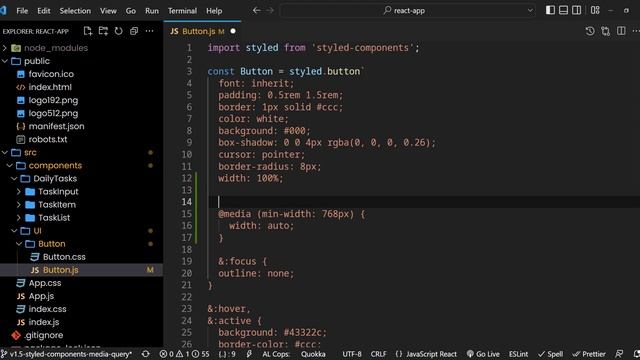Viewport: 640px width, 360px height.
Task: Open index.html file
Action: coord(50,87)
